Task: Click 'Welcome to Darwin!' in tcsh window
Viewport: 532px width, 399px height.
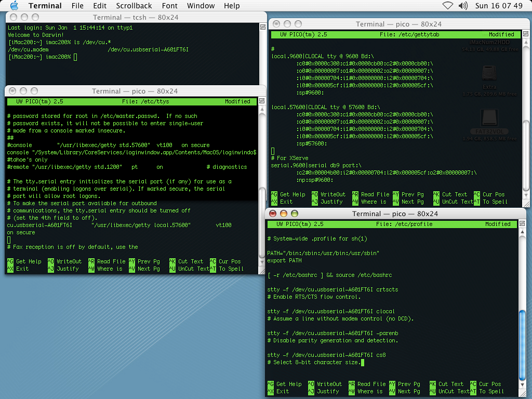Action: click(x=36, y=35)
